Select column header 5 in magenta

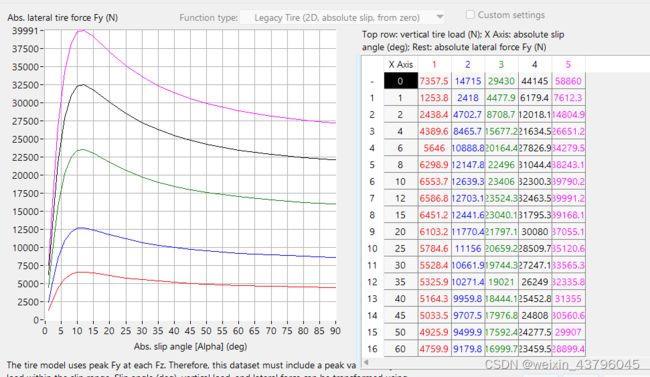tap(568, 64)
